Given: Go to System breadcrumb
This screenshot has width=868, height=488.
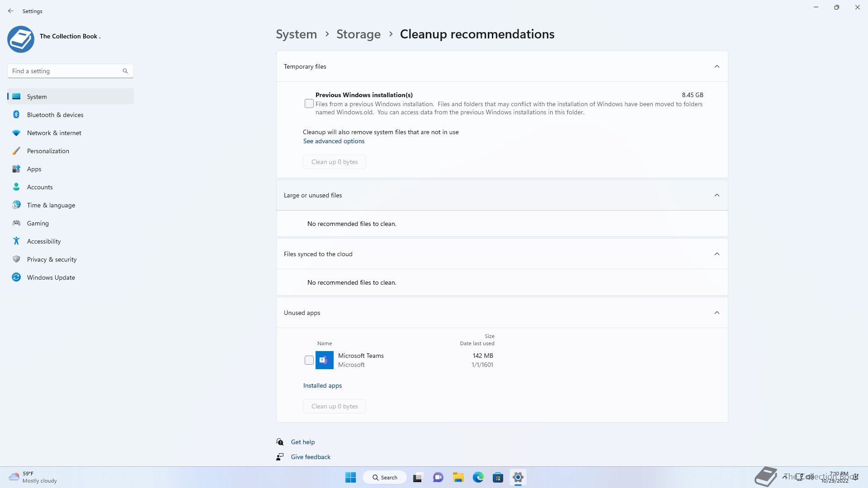Looking at the screenshot, I should pyautogui.click(x=297, y=34).
